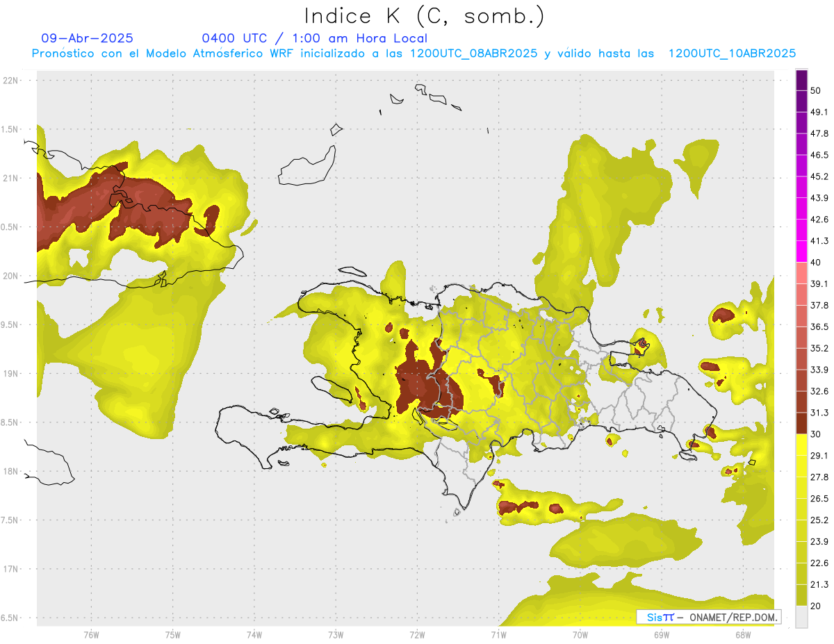Click the colorbar value "50"

[816, 90]
